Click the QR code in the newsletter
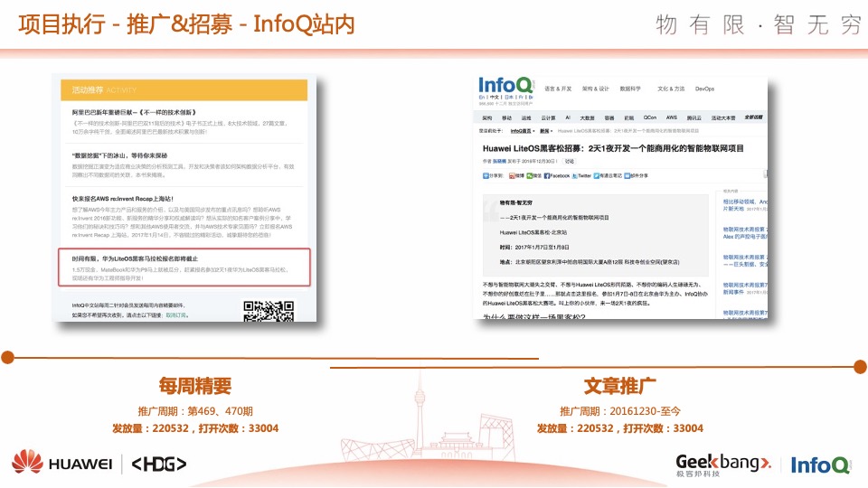 (269, 311)
